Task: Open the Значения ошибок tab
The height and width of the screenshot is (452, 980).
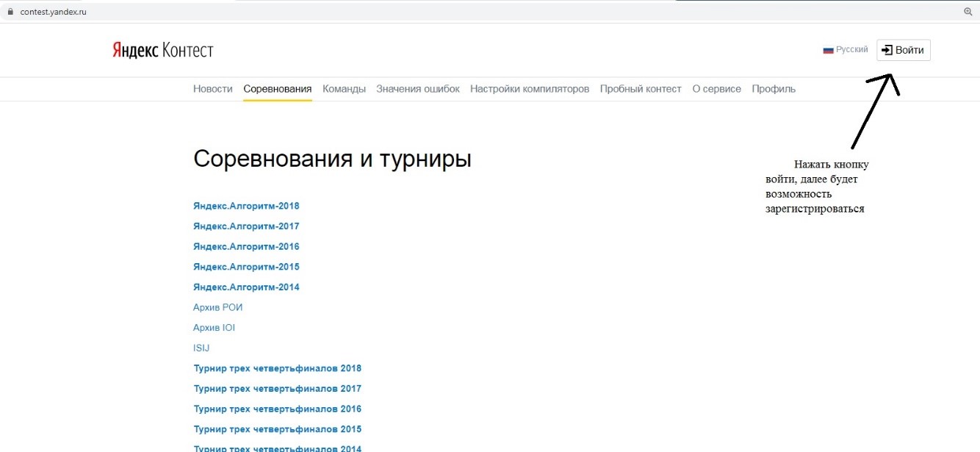Action: tap(418, 89)
